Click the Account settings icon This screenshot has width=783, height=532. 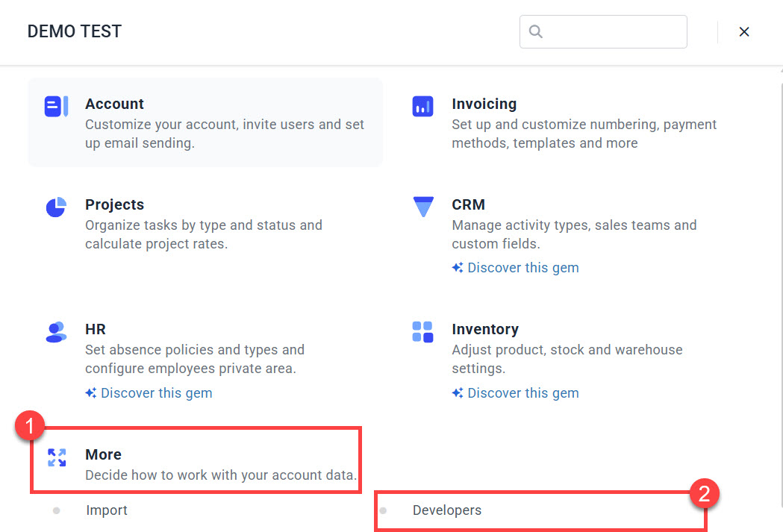pos(56,107)
